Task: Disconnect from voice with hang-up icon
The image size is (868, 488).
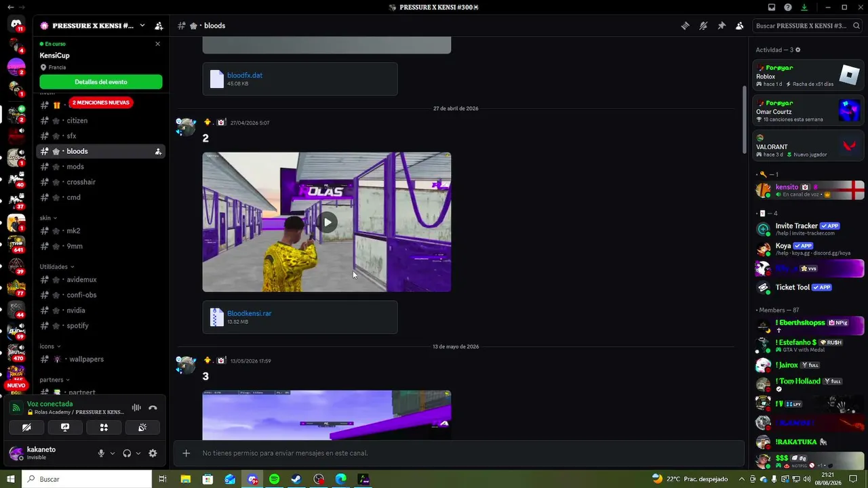Action: tap(153, 408)
